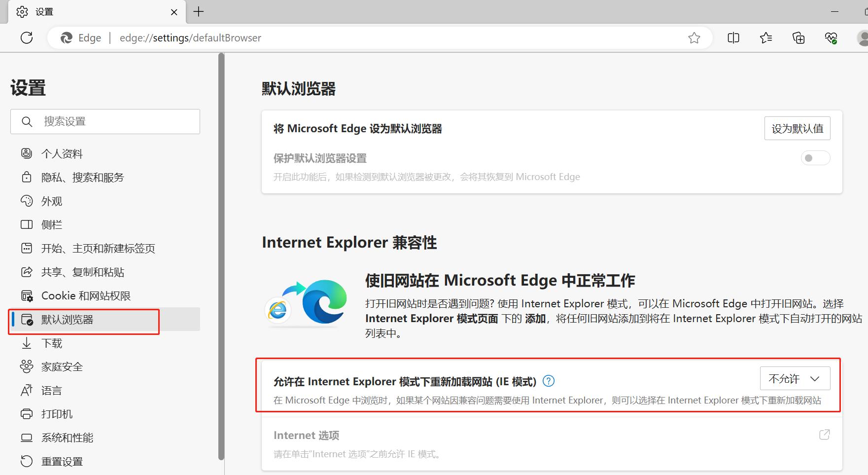
Task: Open a new browser tab
Action: pos(199,11)
